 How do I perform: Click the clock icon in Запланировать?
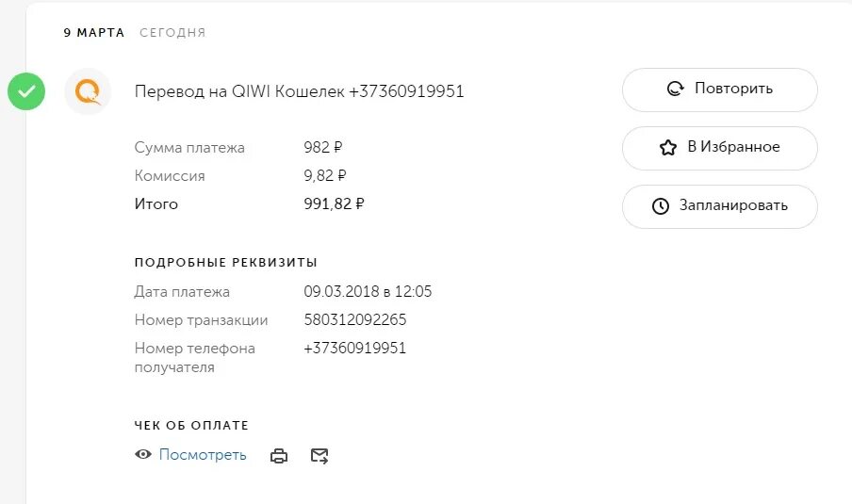(x=660, y=205)
